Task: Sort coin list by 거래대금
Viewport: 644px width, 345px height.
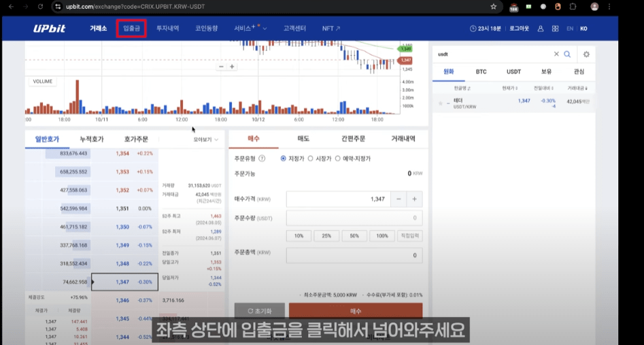Action: click(x=577, y=88)
